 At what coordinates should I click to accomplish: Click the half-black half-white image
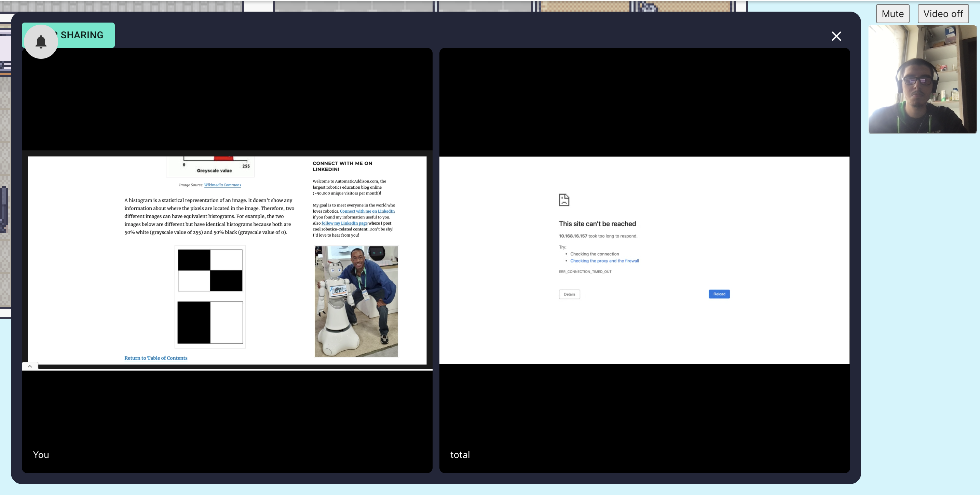(x=210, y=323)
